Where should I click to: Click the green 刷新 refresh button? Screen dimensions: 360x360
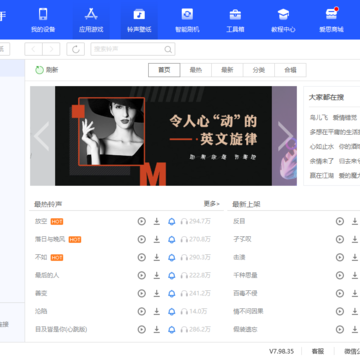47,70
